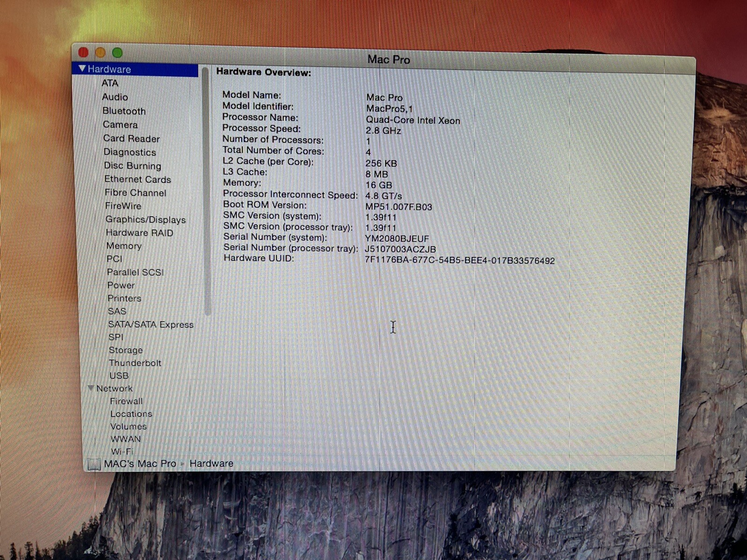The height and width of the screenshot is (560, 747).
Task: Click the Mac Pro window title
Action: (x=388, y=60)
